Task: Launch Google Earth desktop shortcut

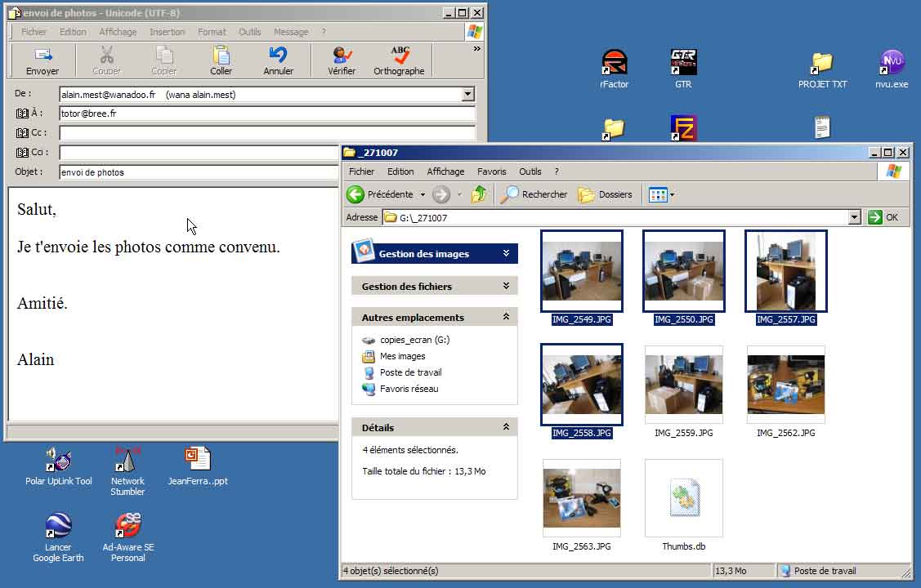Action: 58,527
